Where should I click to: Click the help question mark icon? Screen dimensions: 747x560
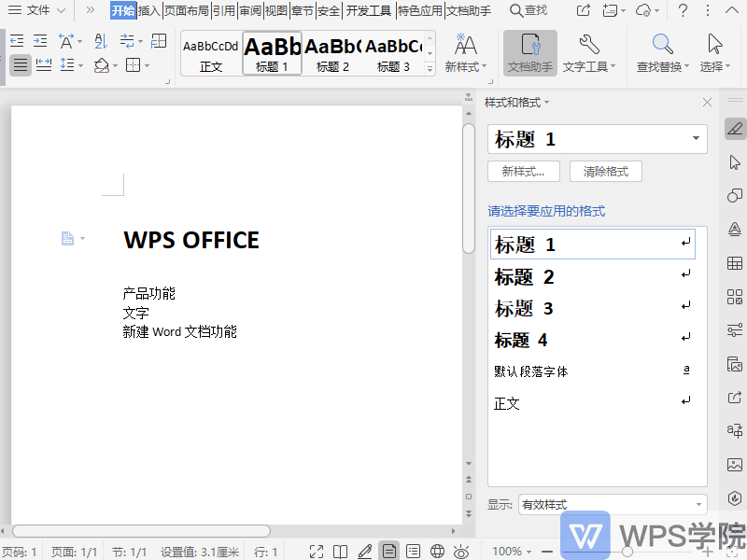pos(683,10)
